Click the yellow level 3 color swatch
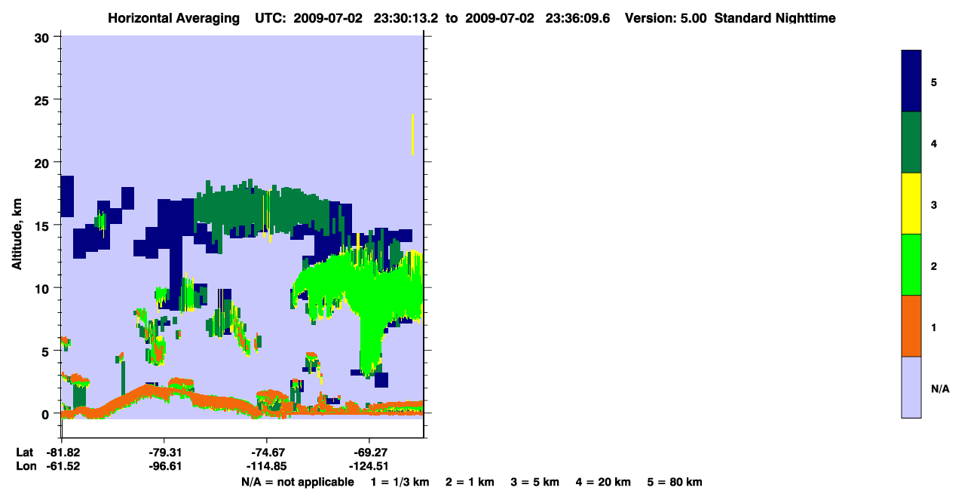 click(x=911, y=204)
